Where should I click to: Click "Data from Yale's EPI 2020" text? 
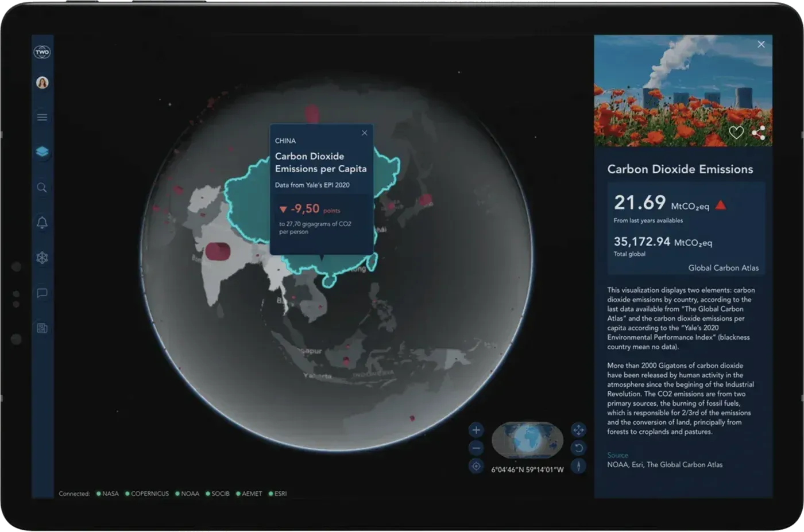(x=312, y=185)
